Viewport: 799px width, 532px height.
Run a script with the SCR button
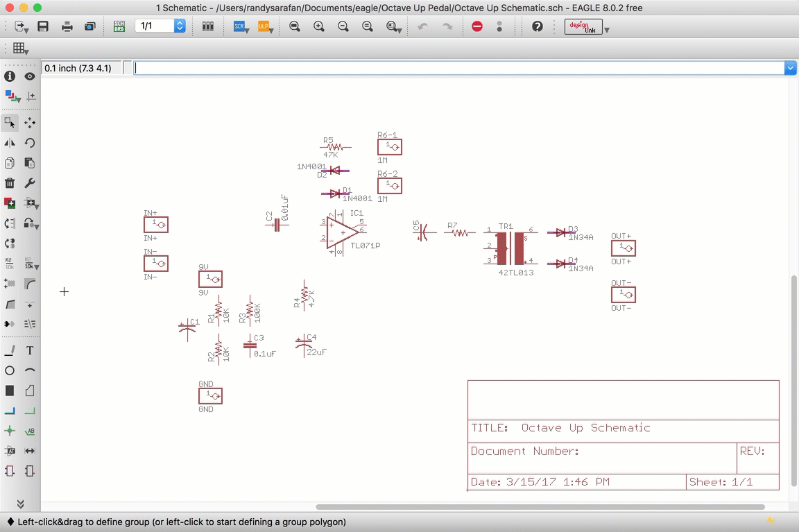[239, 26]
